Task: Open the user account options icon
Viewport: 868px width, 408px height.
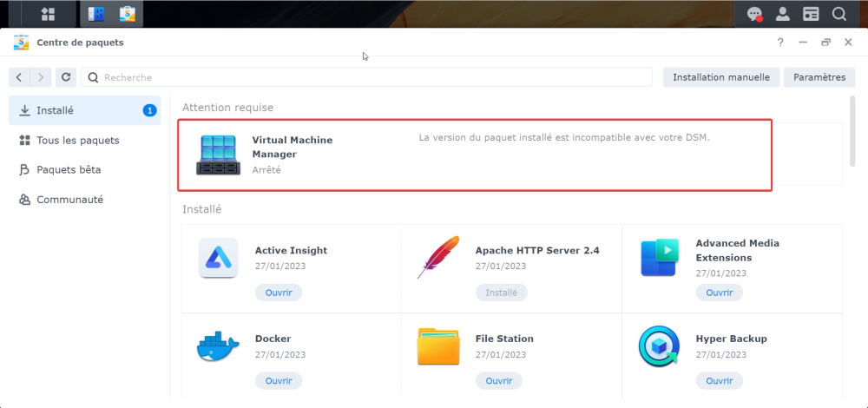Action: point(782,15)
